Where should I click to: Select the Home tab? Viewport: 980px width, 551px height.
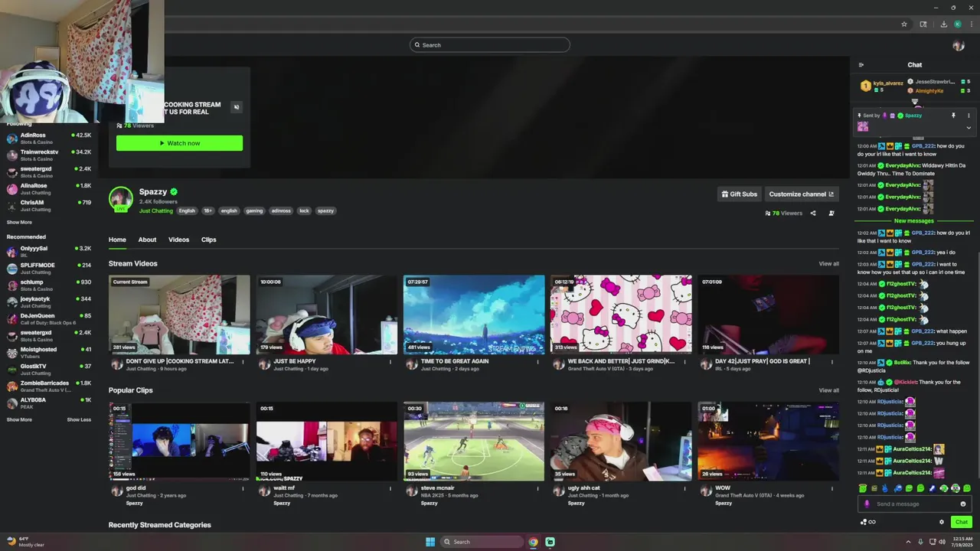click(117, 240)
